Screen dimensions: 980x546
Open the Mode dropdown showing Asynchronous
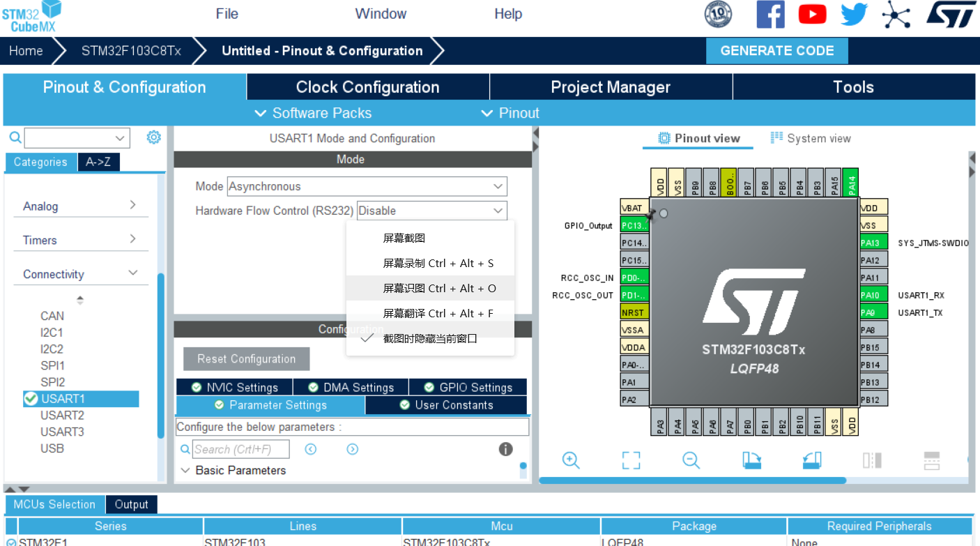(367, 186)
